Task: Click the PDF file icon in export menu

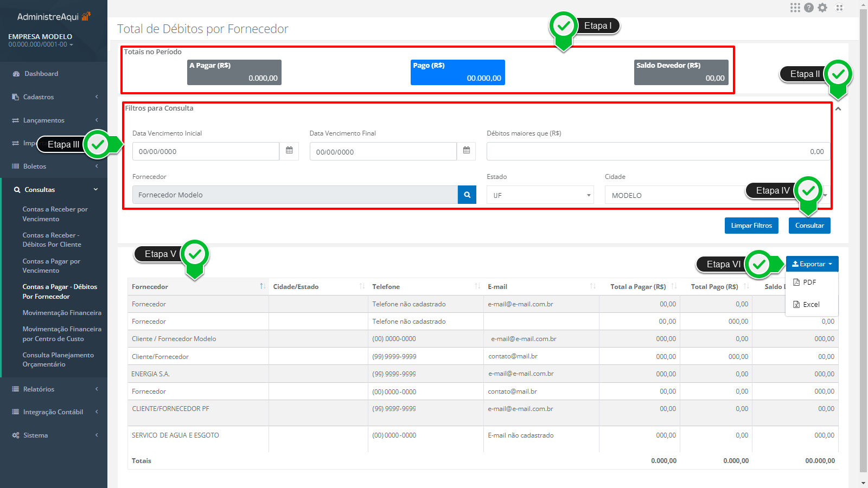Action: [796, 282]
